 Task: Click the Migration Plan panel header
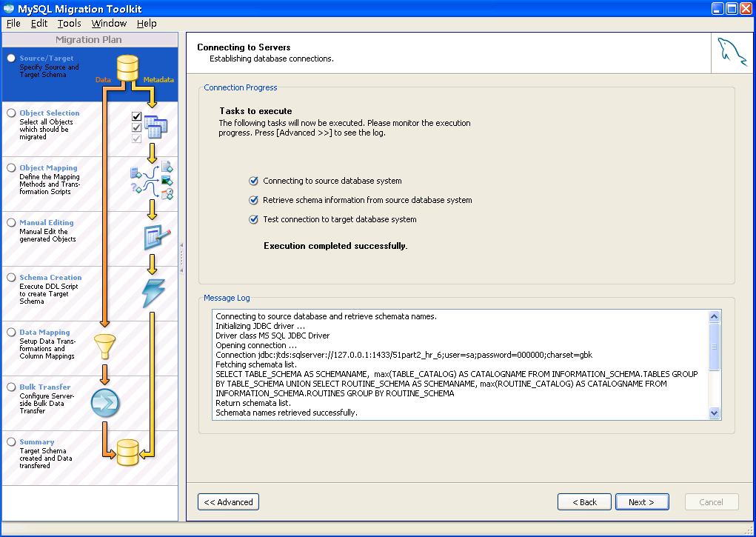(x=89, y=39)
